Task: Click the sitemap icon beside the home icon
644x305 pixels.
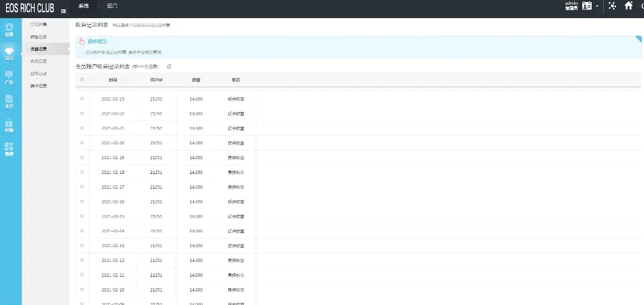Action: click(x=611, y=6)
